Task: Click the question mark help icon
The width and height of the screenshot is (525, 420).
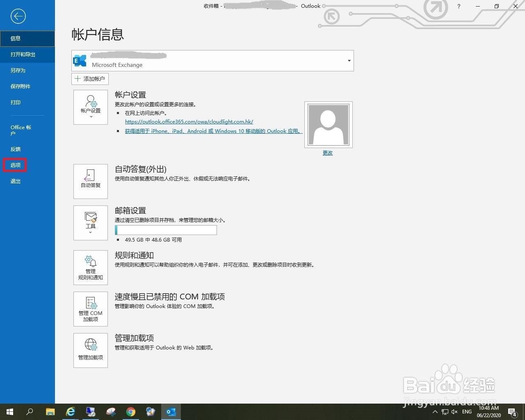Action: pyautogui.click(x=459, y=6)
